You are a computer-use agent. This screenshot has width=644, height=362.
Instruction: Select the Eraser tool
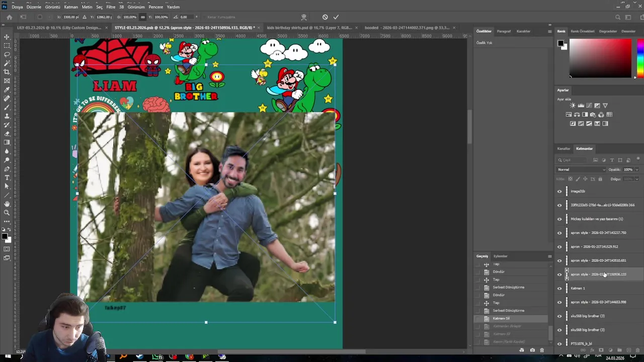tap(7, 134)
